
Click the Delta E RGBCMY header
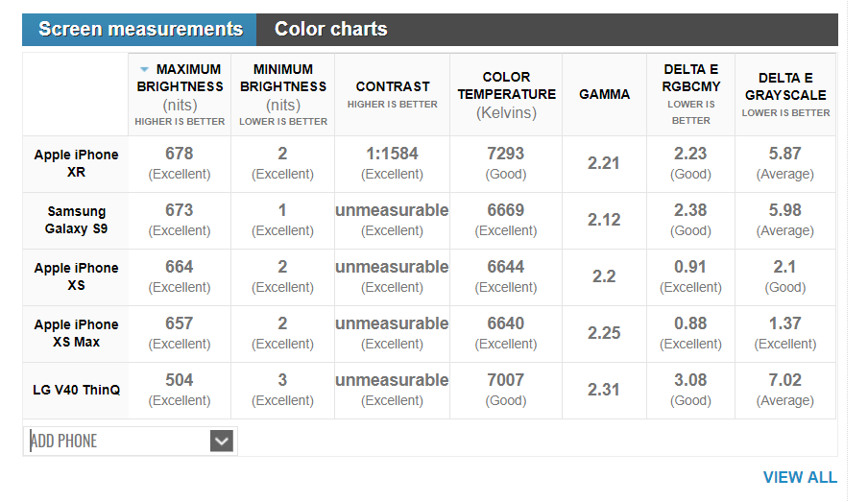click(x=691, y=78)
